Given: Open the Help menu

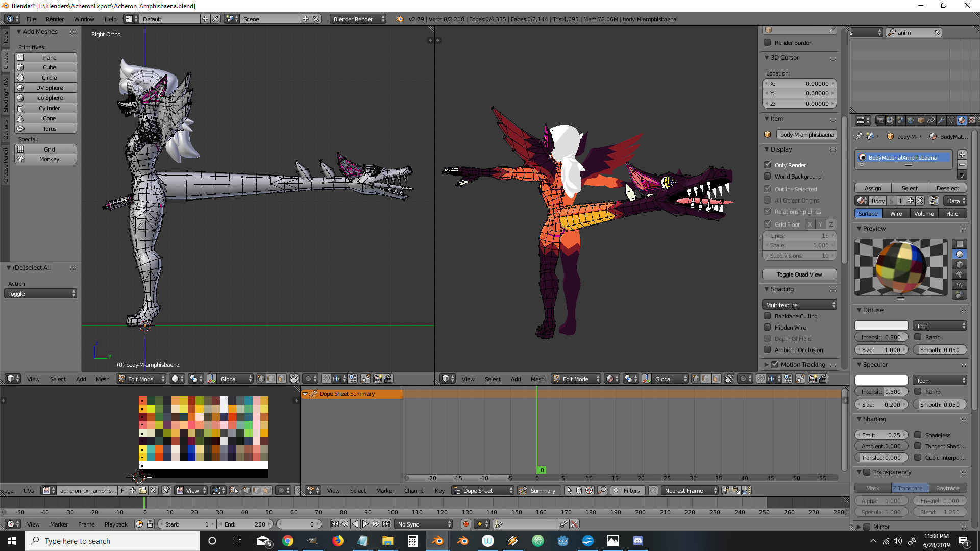Looking at the screenshot, I should pyautogui.click(x=110, y=19).
